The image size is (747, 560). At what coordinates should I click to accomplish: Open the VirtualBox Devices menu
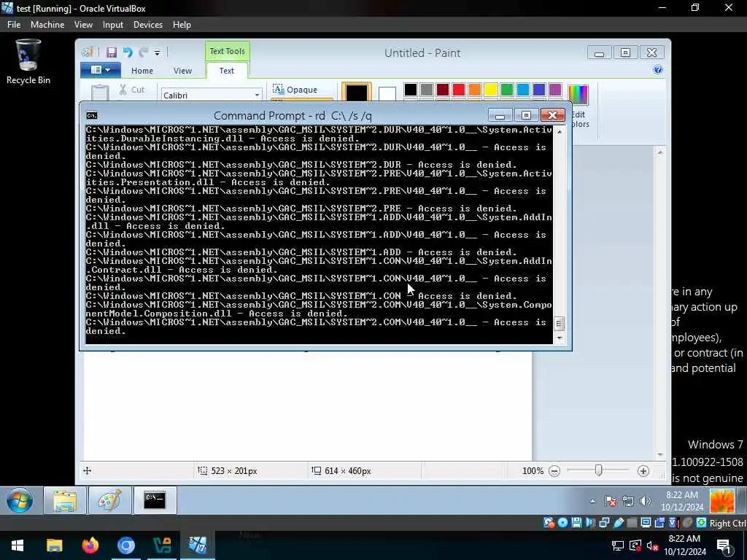[x=147, y=25]
